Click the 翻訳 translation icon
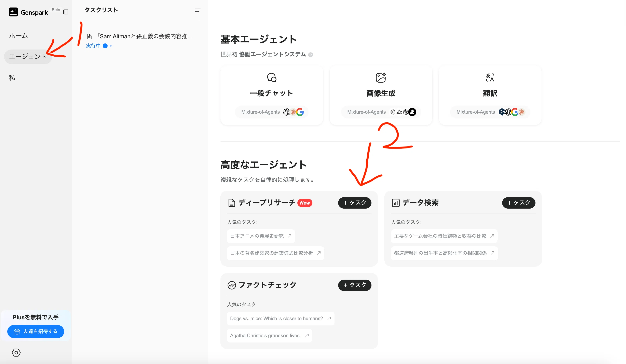This screenshot has height=364, width=626. pyautogui.click(x=490, y=78)
